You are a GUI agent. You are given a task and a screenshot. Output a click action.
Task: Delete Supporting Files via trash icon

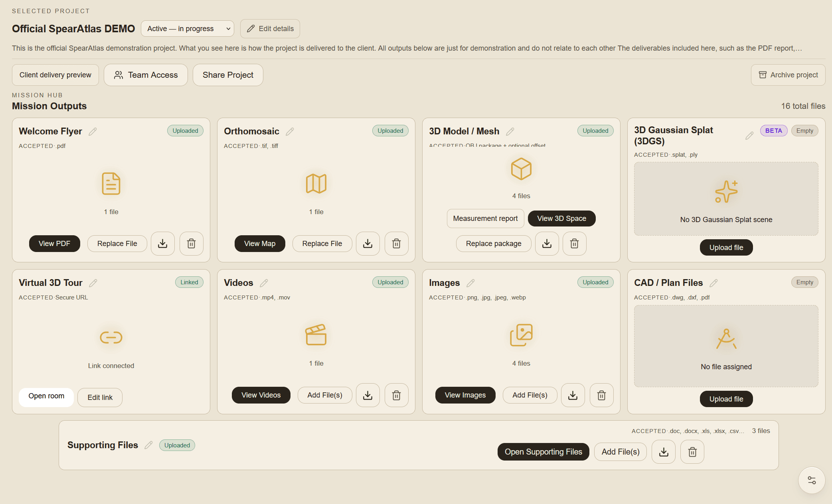tap(692, 452)
